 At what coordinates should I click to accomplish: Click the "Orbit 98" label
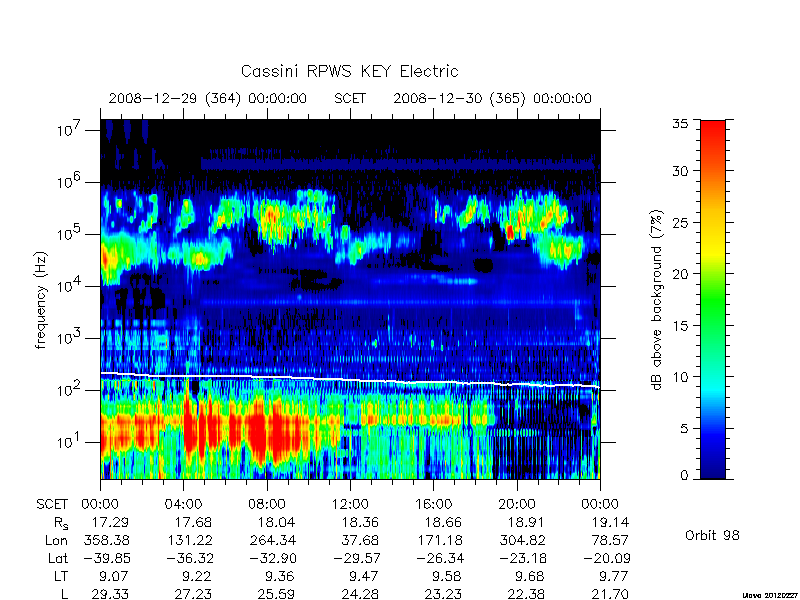pos(712,535)
